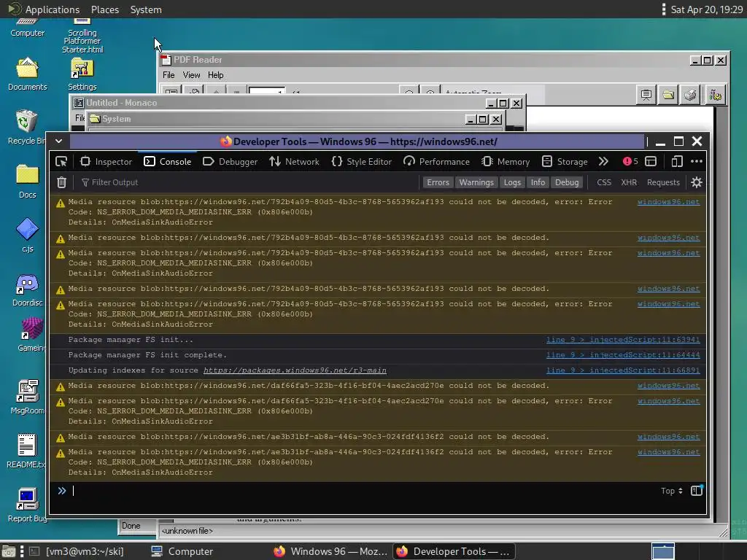Open the PDF Reader View menu
The height and width of the screenshot is (560, 747).
pyautogui.click(x=192, y=75)
